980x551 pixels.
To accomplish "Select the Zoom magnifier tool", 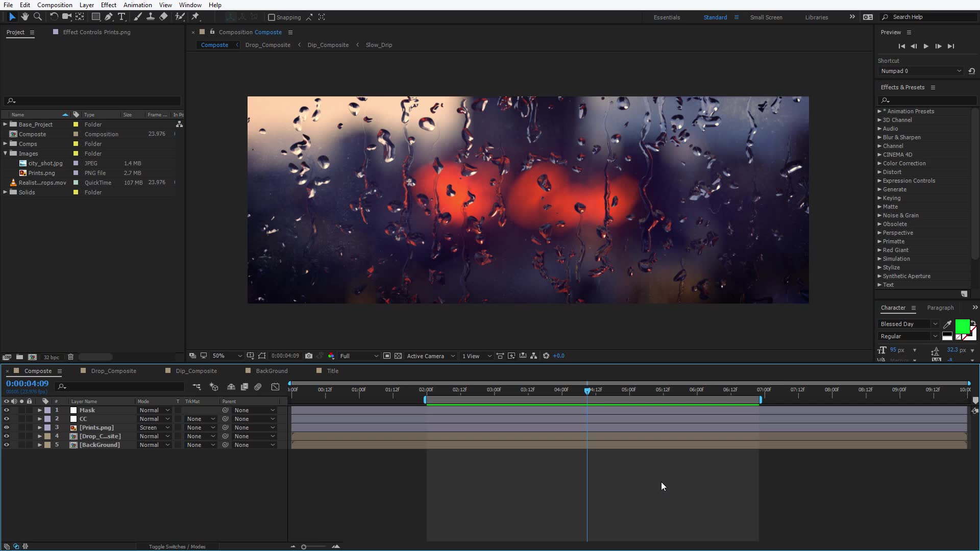I will point(37,17).
